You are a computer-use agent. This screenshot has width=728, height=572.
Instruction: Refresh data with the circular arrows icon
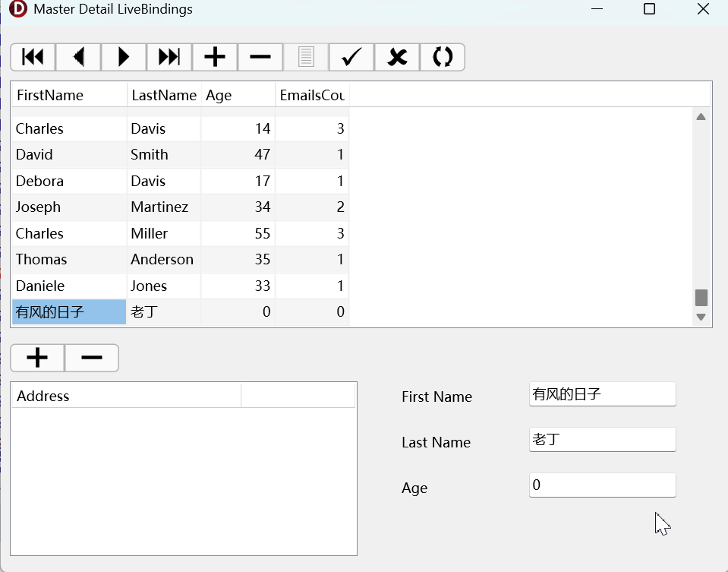pos(443,57)
